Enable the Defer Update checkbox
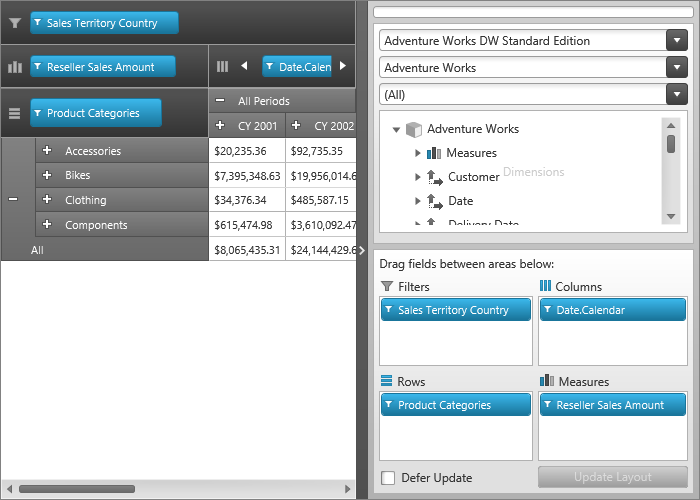The width and height of the screenshot is (700, 500). coord(388,478)
